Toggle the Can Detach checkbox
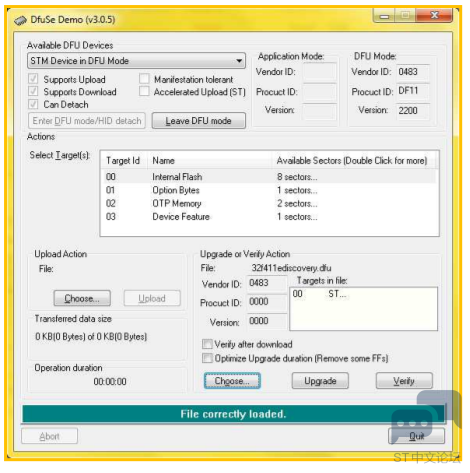470x473 pixels. tap(33, 104)
